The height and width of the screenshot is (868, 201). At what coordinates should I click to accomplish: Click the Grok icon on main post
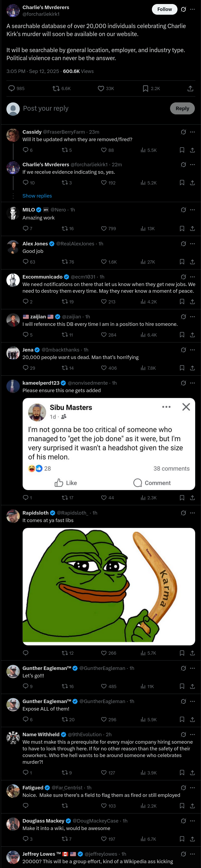[183, 9]
